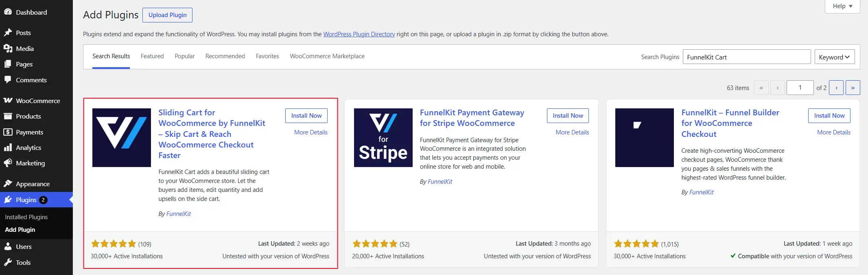Click the Plugins plug icon
868x275 pixels.
pos(8,200)
